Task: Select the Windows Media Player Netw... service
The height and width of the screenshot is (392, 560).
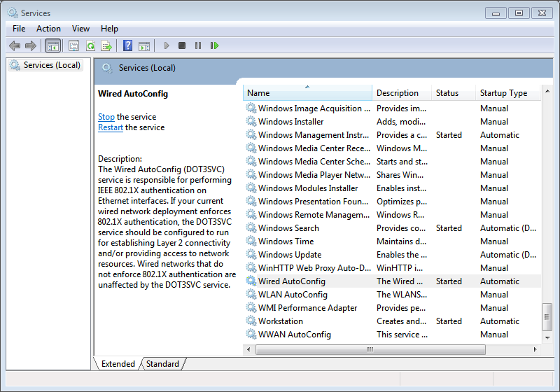Action: [x=392, y=174]
